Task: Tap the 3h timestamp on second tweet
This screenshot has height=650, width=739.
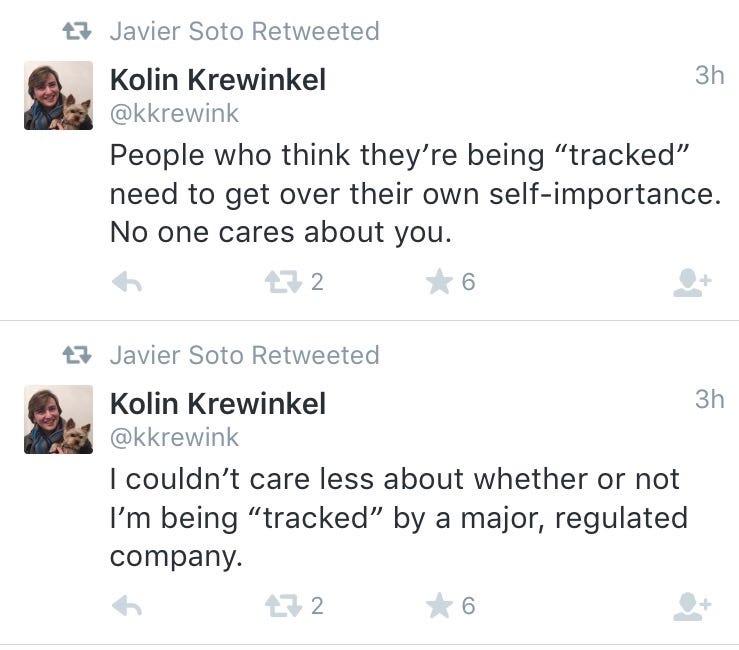Action: point(709,399)
